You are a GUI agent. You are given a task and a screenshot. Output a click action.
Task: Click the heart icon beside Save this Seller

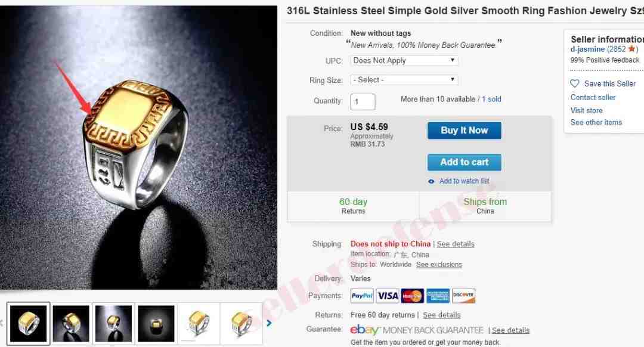pos(575,84)
